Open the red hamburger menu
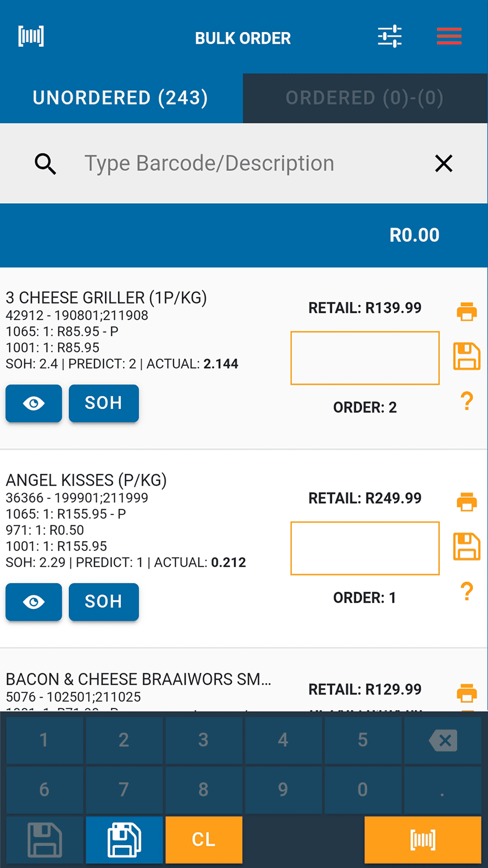 (x=449, y=36)
